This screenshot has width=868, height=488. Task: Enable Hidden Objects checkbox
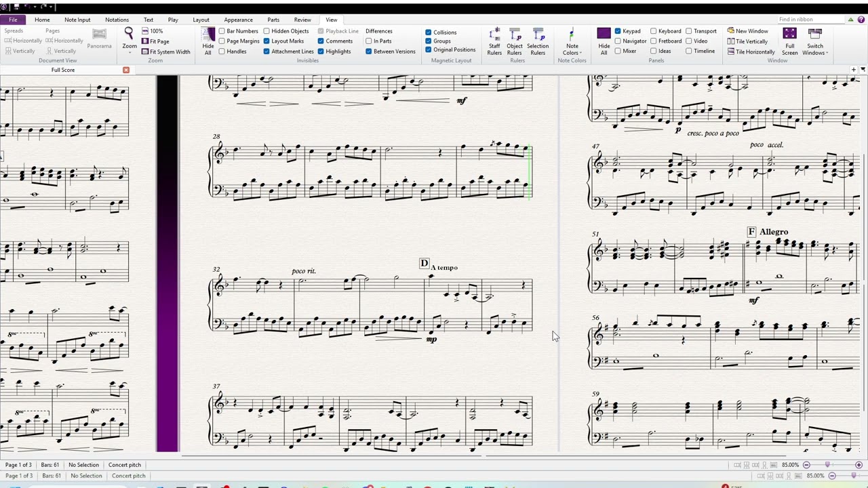pyautogui.click(x=267, y=31)
